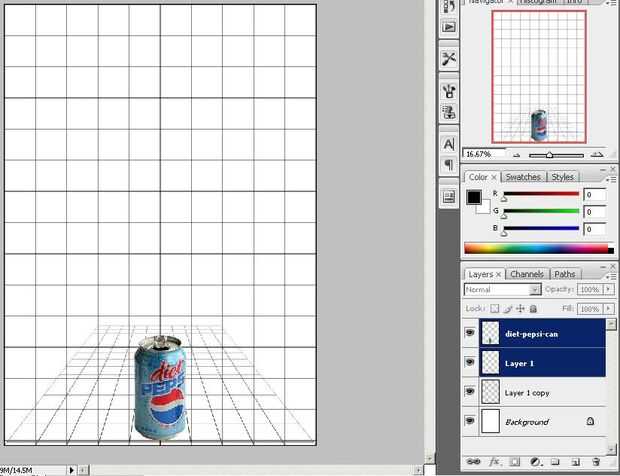Image resolution: width=620 pixels, height=476 pixels.
Task: Switch to the Paths tab
Action: point(565,274)
